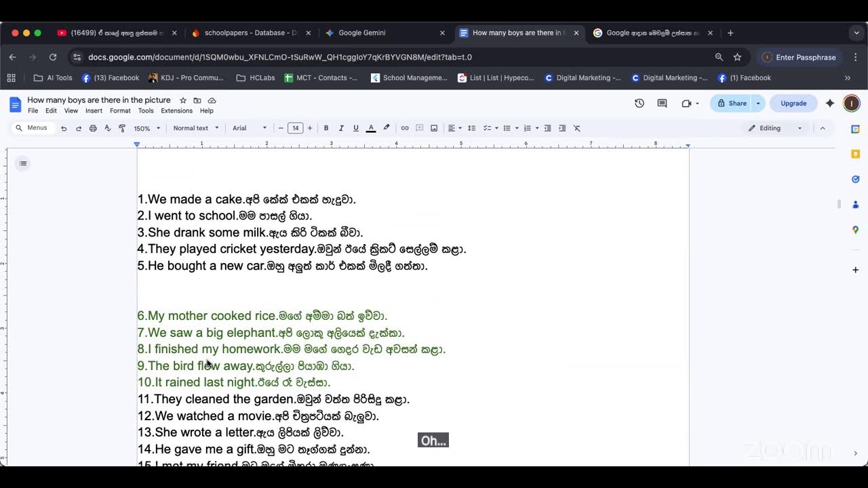
Task: Open Menus search box
Action: tap(33, 128)
